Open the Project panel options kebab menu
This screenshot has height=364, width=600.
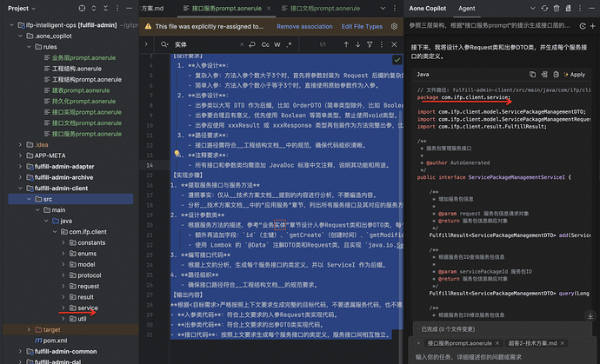117,8
